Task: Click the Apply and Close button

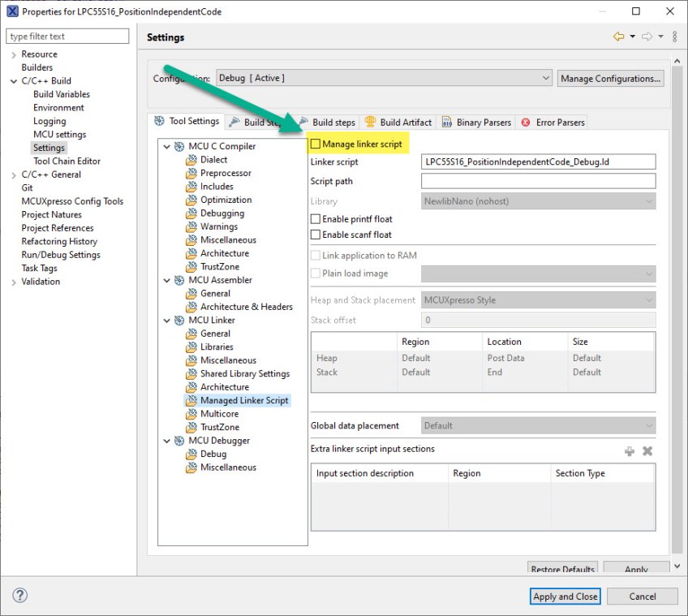Action: (565, 597)
